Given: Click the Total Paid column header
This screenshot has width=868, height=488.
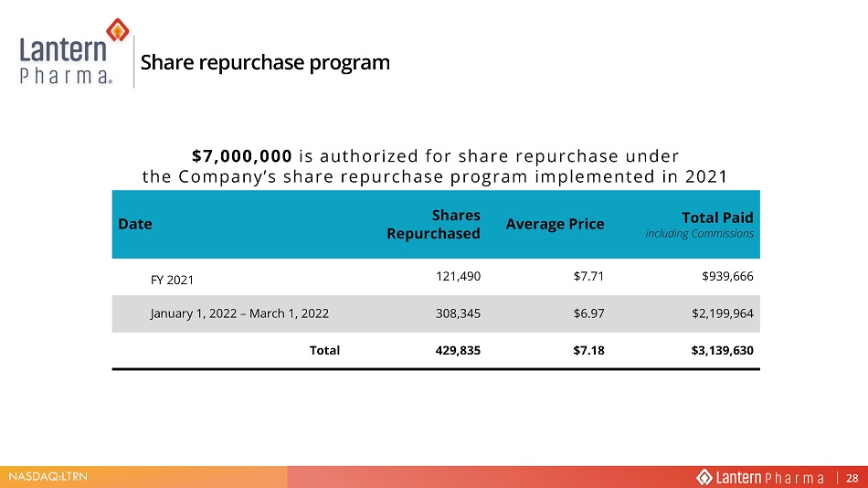Looking at the screenshot, I should click(x=717, y=217).
